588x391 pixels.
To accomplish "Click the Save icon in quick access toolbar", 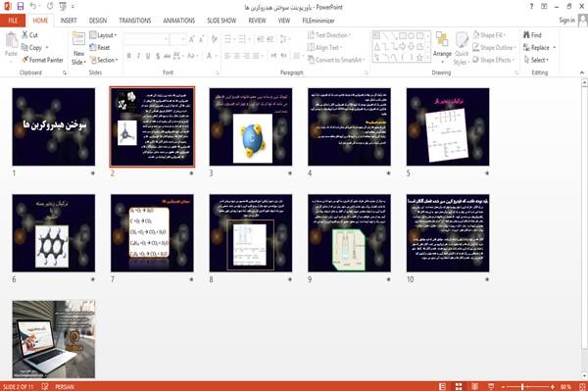I will [x=21, y=7].
